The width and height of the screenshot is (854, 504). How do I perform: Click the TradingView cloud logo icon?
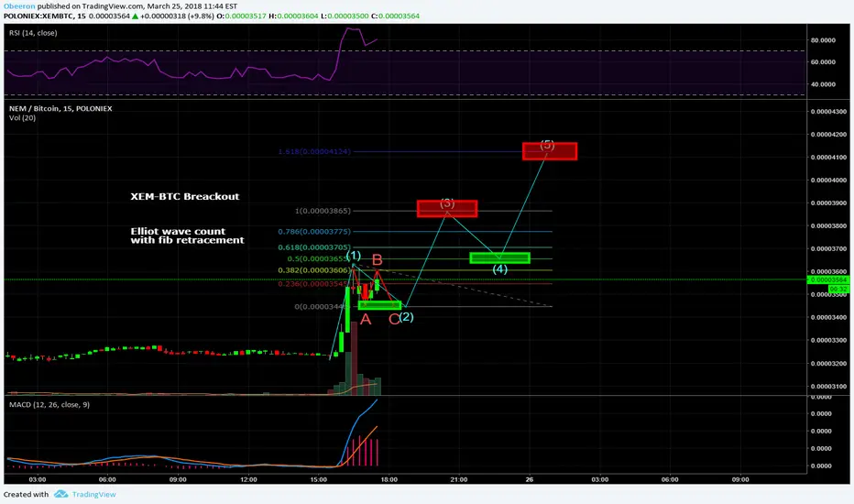click(x=61, y=494)
